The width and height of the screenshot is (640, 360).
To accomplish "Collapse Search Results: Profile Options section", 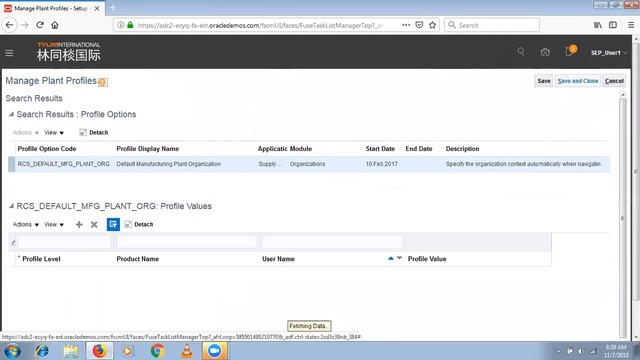I will click(x=11, y=115).
